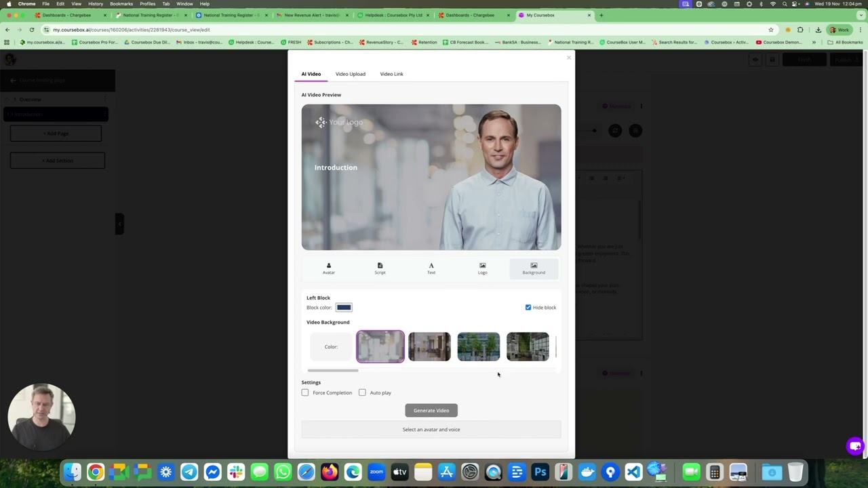This screenshot has width=868, height=488.
Task: Select the green plant wall background thumbnail
Action: click(x=528, y=347)
